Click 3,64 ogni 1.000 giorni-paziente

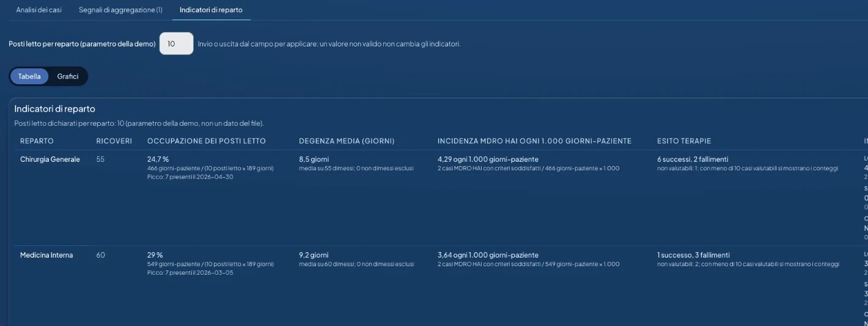coord(488,255)
